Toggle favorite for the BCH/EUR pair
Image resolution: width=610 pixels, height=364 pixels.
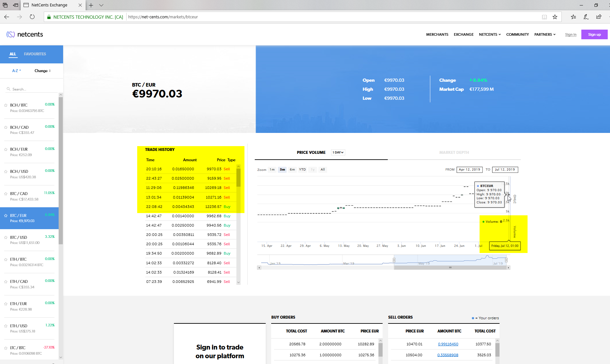5,149
